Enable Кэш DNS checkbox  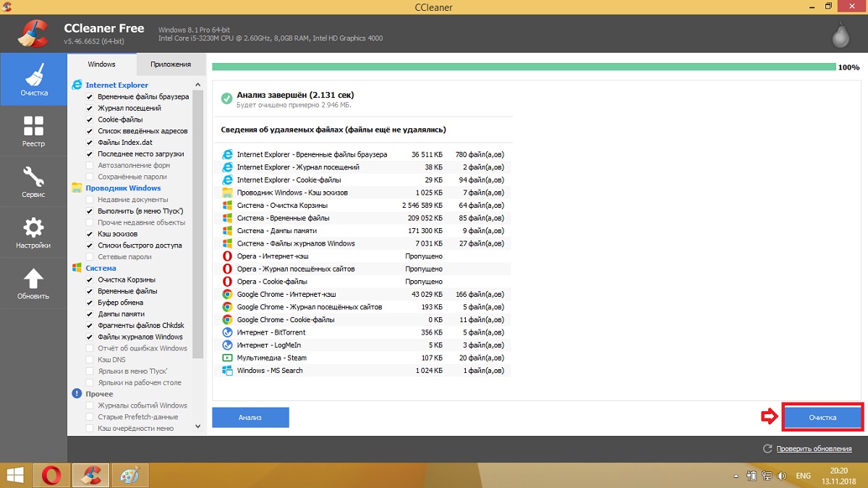pos(90,360)
